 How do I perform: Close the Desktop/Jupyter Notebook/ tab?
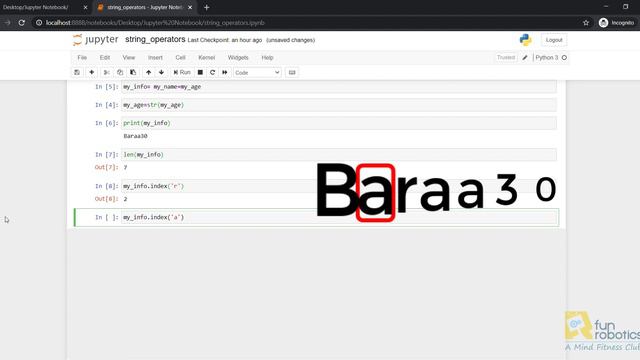[85, 7]
